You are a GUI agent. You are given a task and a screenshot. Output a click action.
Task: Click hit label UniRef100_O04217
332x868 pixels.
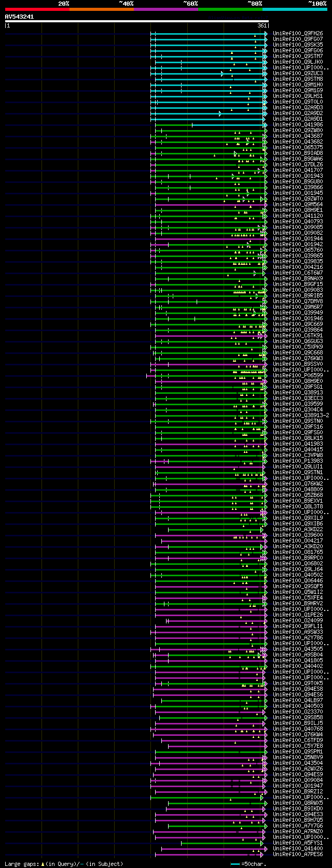tap(298, 540)
